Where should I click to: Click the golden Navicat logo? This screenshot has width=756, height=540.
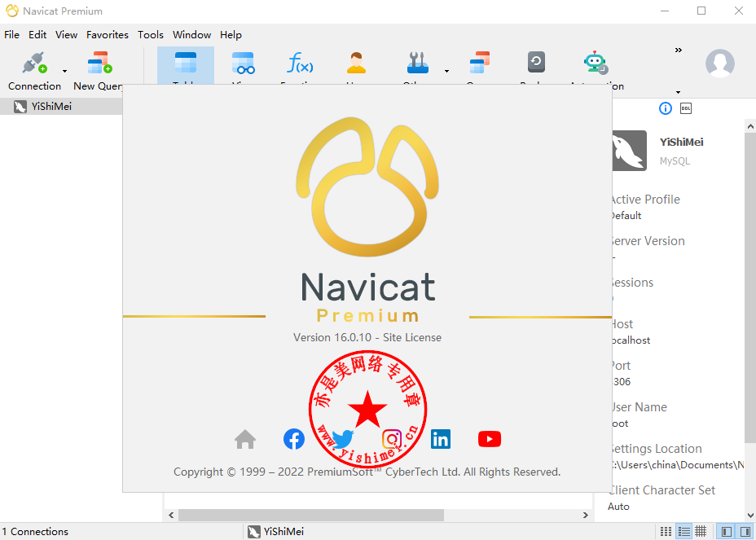pyautogui.click(x=367, y=187)
